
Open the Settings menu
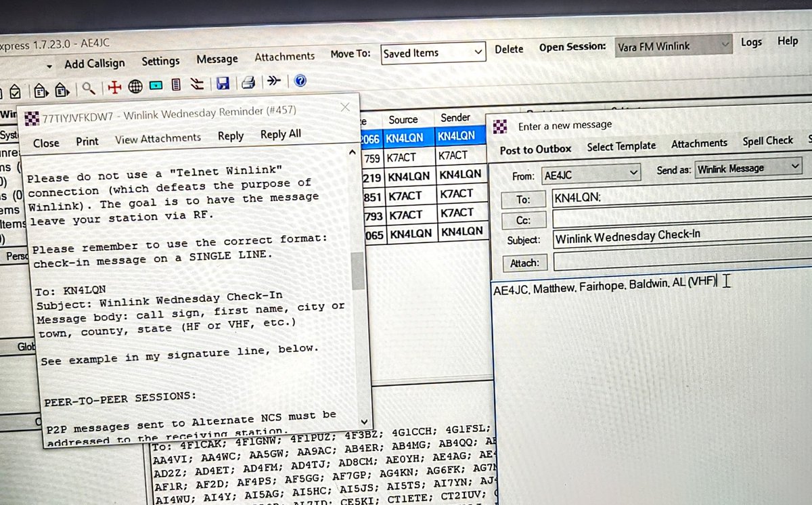pos(160,61)
